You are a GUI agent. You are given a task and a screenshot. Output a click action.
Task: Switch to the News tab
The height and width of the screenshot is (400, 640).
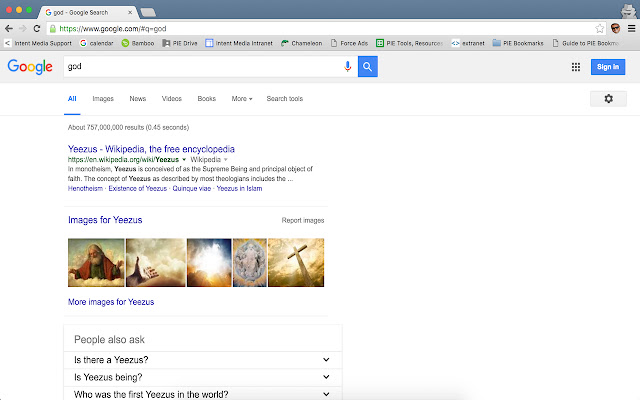138,99
